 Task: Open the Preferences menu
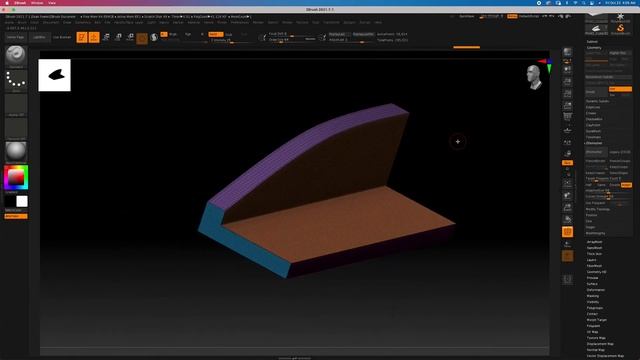(240, 22)
